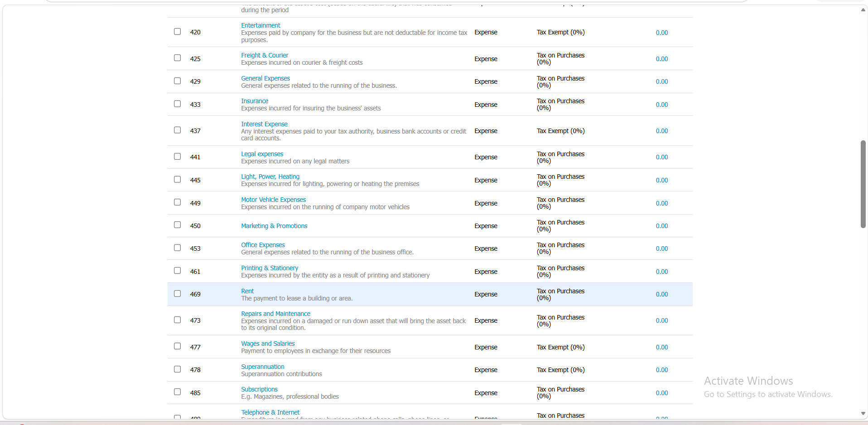Open the Wages and Salaries account
The image size is (868, 425).
point(268,344)
